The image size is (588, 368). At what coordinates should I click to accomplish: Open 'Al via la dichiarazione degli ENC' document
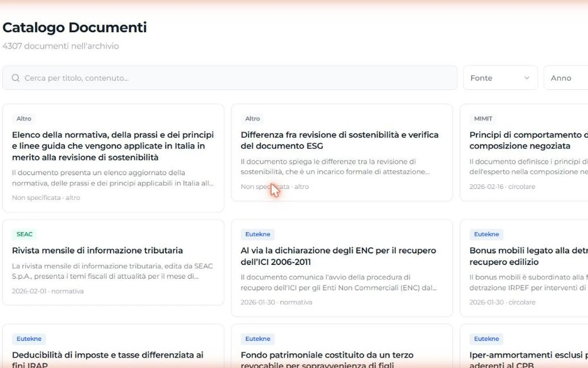341,268
